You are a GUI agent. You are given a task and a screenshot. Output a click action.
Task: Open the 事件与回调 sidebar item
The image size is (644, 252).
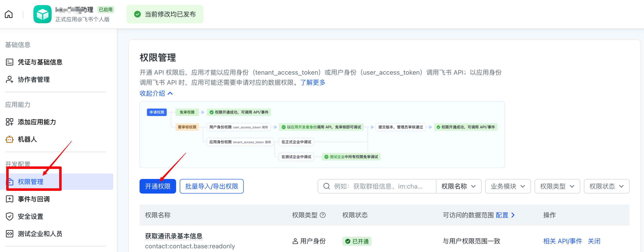(34, 199)
